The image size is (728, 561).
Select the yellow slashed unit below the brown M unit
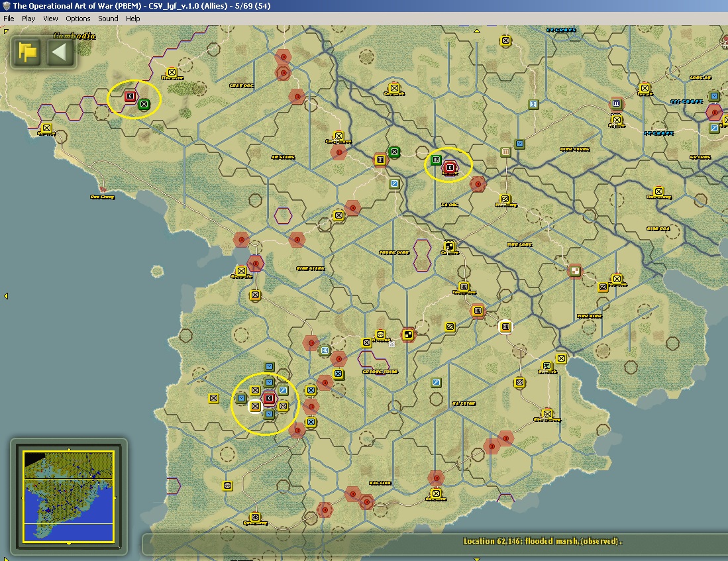tap(505, 199)
